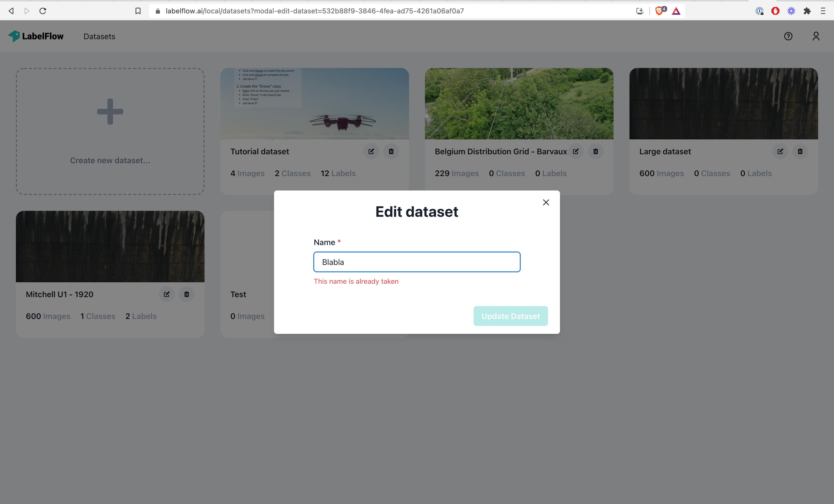Open edit icon on Belgium Distribution Grid dataset
Screen dimensions: 834x504
(576, 151)
